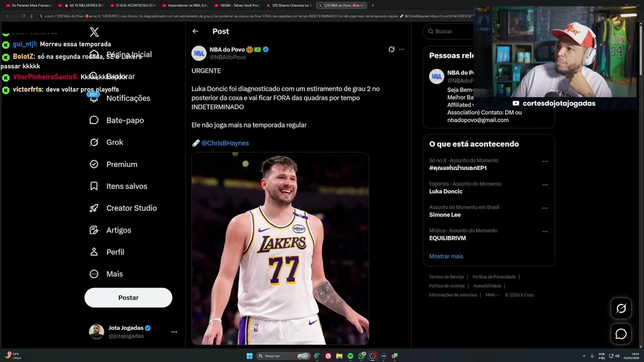Switch to VEIGH browser tab

pos(236,5)
